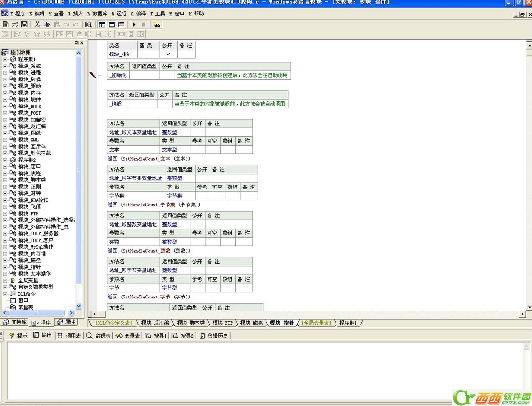Click the Find binoculars icon
532x406 pixels.
click(x=156, y=24)
